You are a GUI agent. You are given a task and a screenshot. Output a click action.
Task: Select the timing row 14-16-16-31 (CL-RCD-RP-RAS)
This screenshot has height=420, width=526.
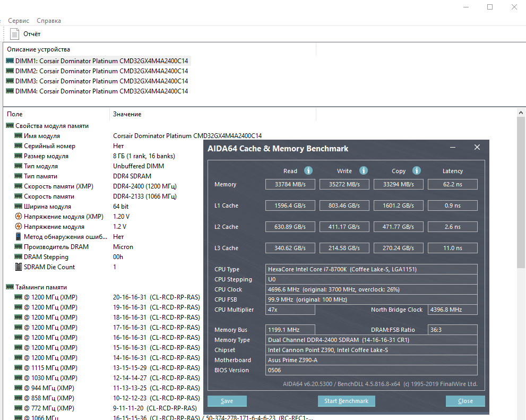pyautogui.click(x=157, y=357)
